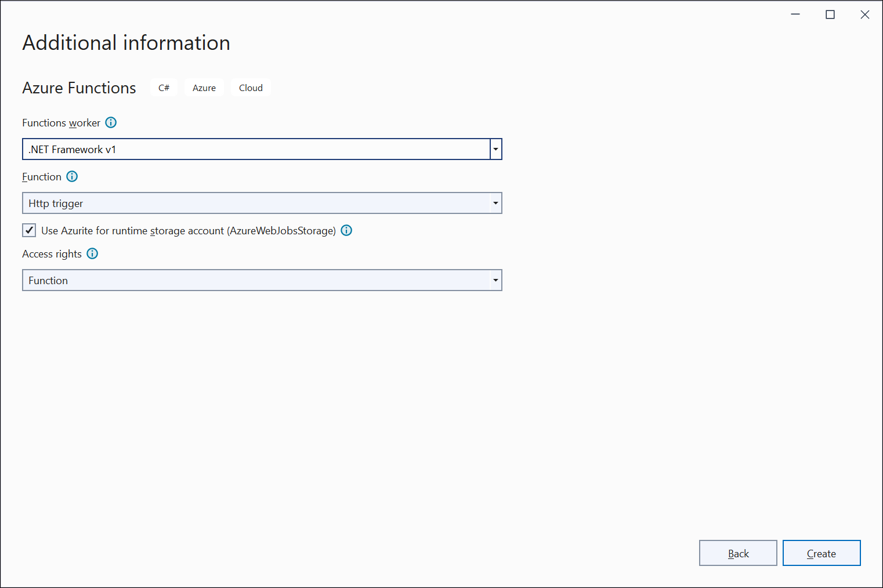
Task: Click the info icon beside Functions worker
Action: click(111, 122)
